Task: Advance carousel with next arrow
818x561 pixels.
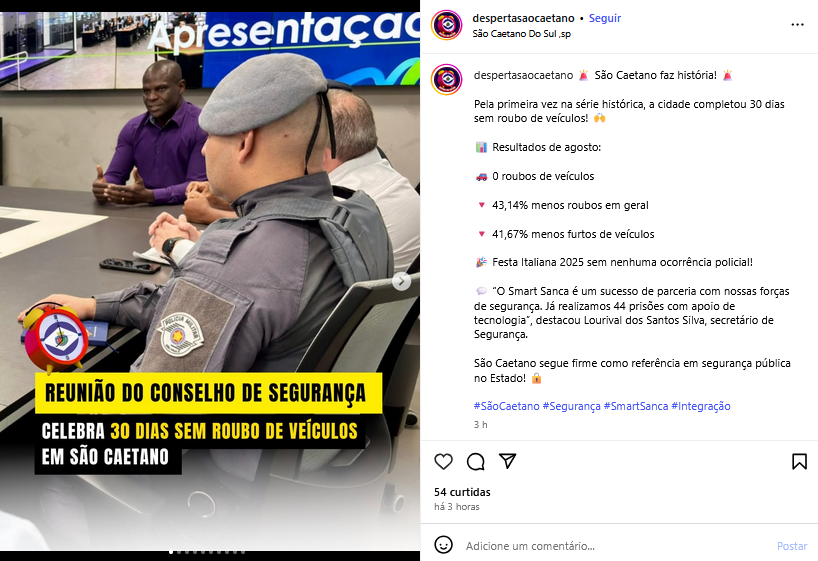Action: tap(401, 281)
